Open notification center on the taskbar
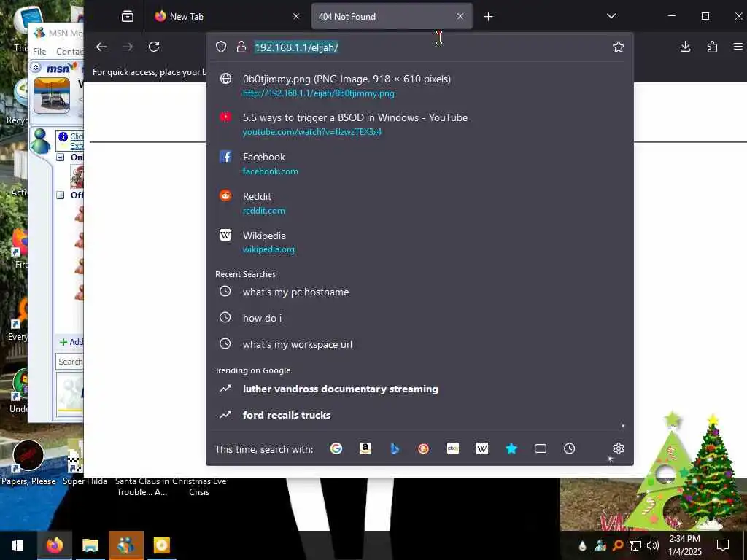Screen dimensions: 747x560 pos(723,545)
